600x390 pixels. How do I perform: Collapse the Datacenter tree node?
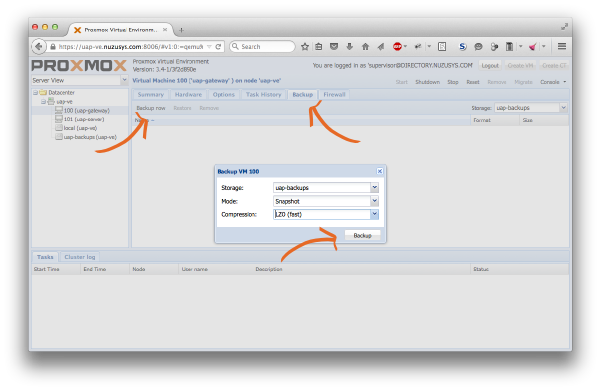[x=35, y=93]
